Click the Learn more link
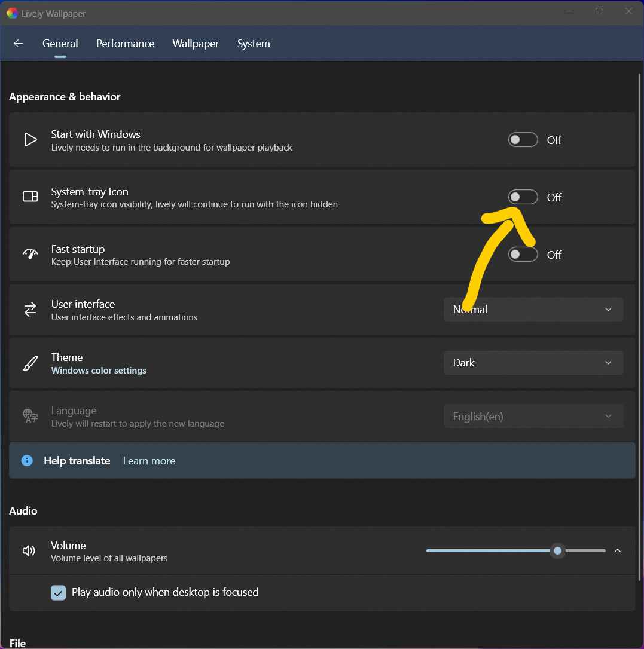This screenshot has width=644, height=649. 149,461
